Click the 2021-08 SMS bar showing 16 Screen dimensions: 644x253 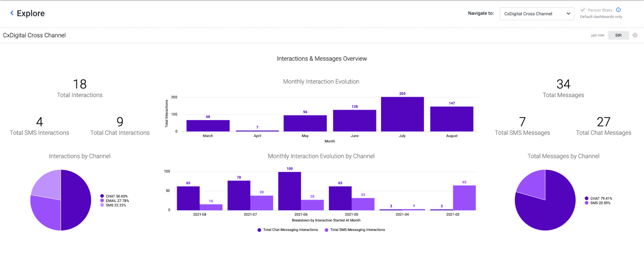211,207
